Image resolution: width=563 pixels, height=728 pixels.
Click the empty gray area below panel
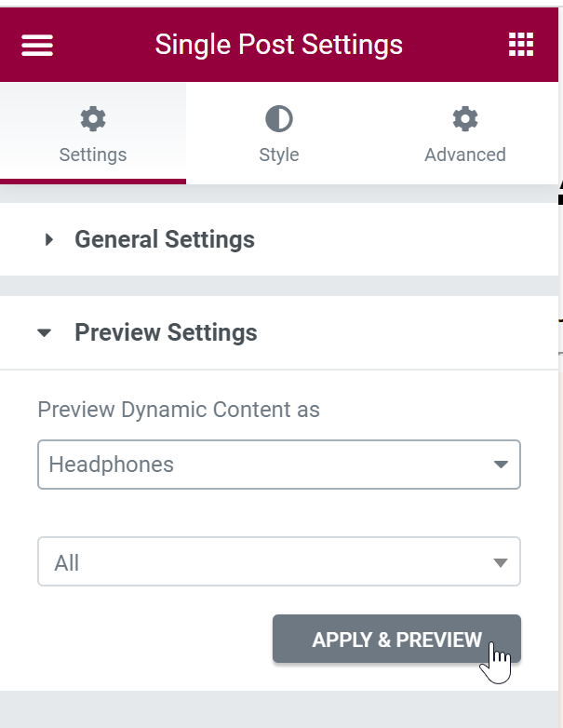(x=278, y=709)
